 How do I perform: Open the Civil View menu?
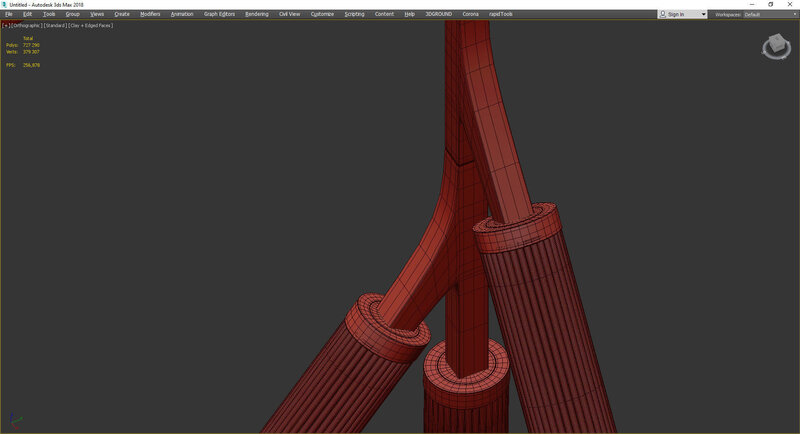(290, 14)
